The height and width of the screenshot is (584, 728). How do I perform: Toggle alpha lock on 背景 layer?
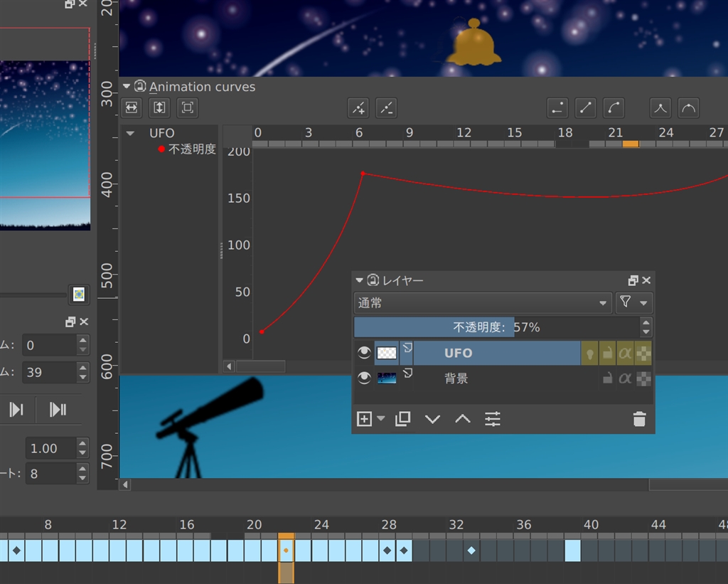pos(643,378)
